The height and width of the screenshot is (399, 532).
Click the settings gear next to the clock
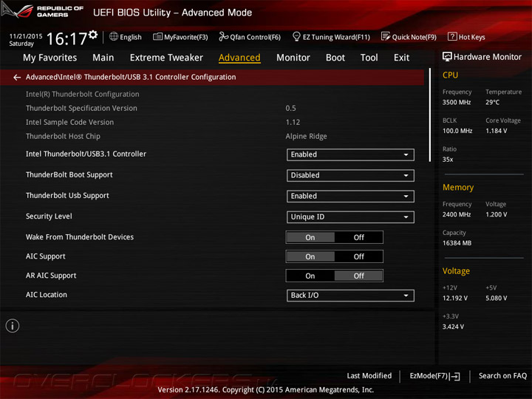coord(93,35)
